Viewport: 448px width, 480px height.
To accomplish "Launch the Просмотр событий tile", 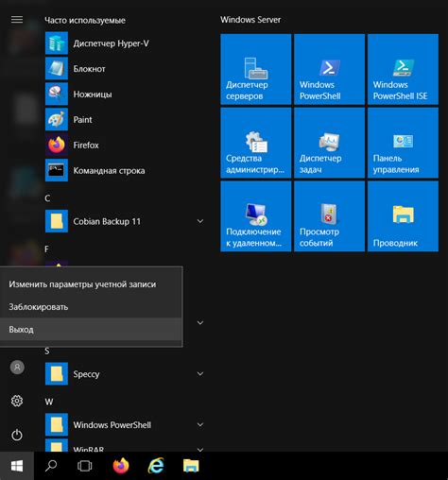I will (x=329, y=216).
